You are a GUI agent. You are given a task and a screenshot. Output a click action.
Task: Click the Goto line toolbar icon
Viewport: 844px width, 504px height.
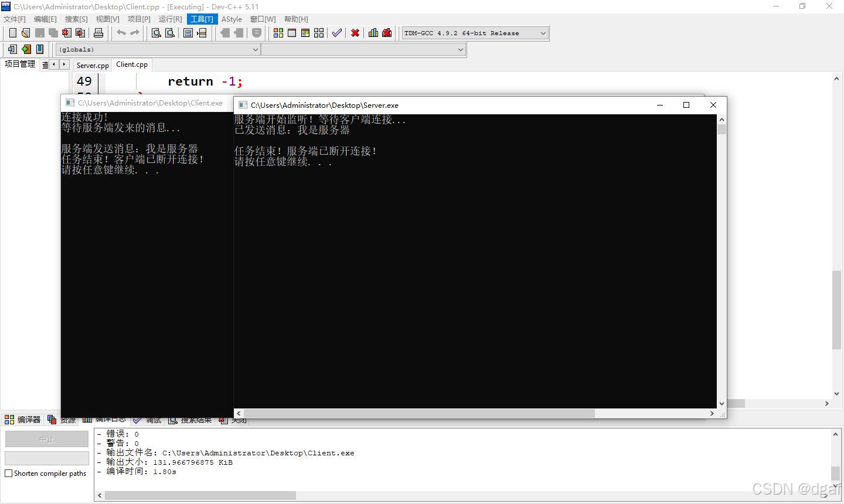point(202,33)
